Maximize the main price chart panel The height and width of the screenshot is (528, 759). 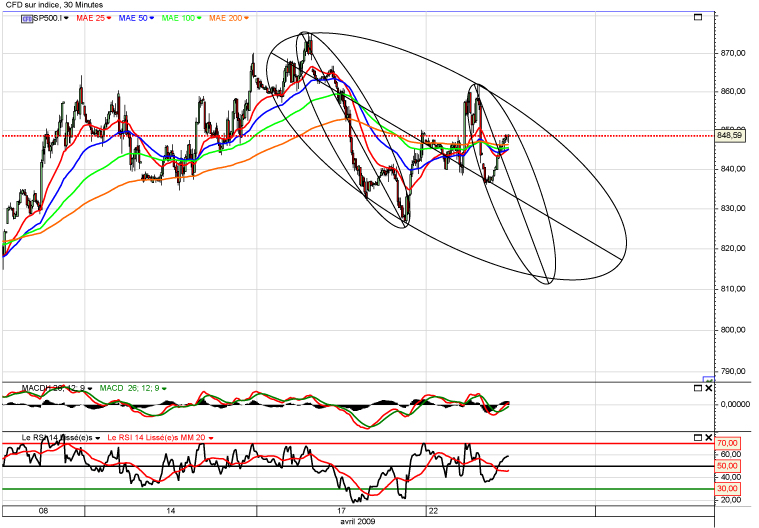697,17
